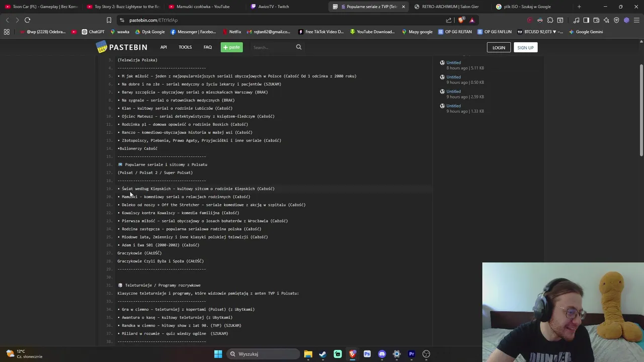Open Premiere Pro from the taskbar
The height and width of the screenshot is (362, 644).
click(x=412, y=354)
